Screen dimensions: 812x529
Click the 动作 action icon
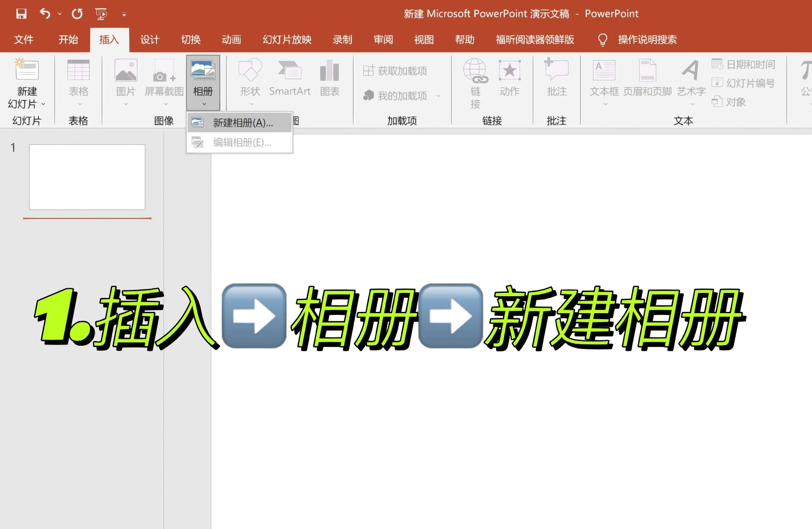[509, 70]
